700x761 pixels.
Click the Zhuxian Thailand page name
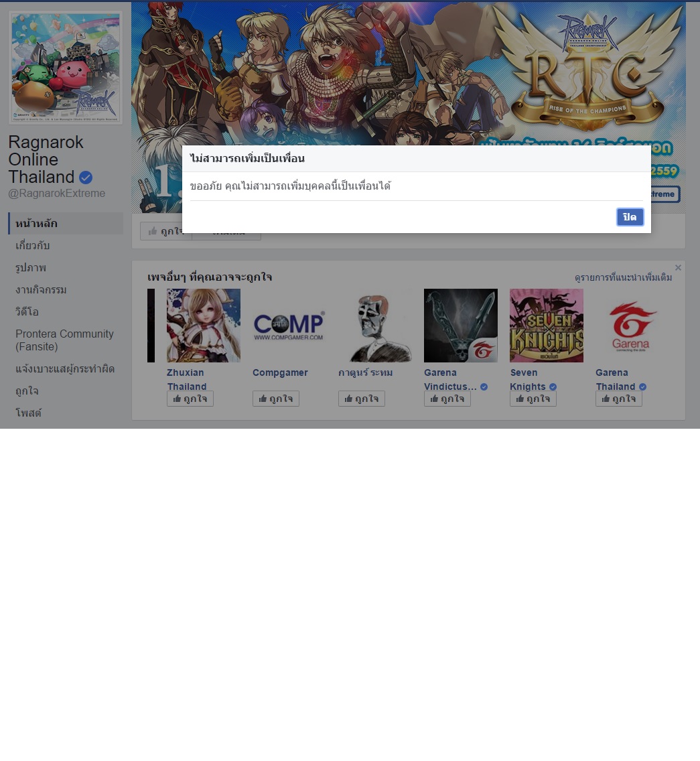tap(187, 380)
